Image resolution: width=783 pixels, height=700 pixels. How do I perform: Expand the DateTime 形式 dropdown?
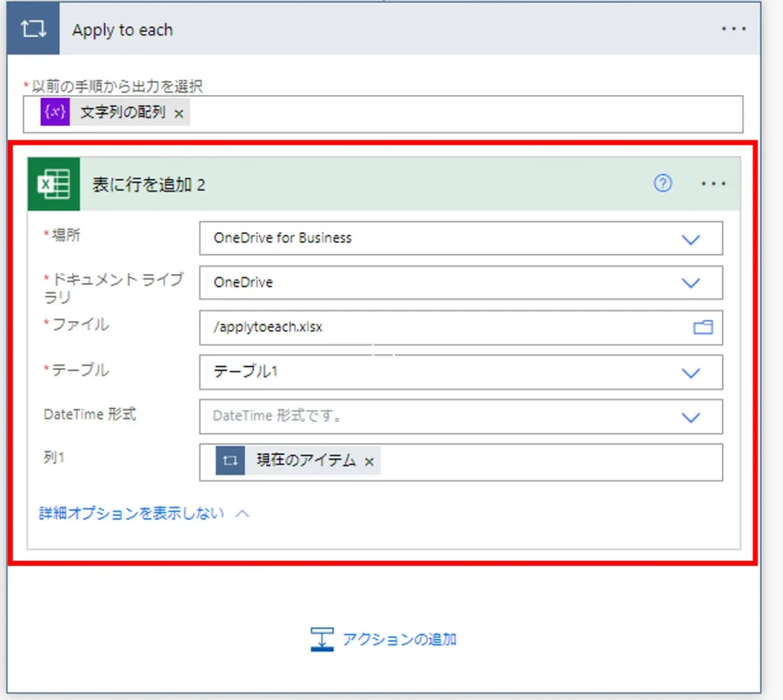pyautogui.click(x=690, y=417)
